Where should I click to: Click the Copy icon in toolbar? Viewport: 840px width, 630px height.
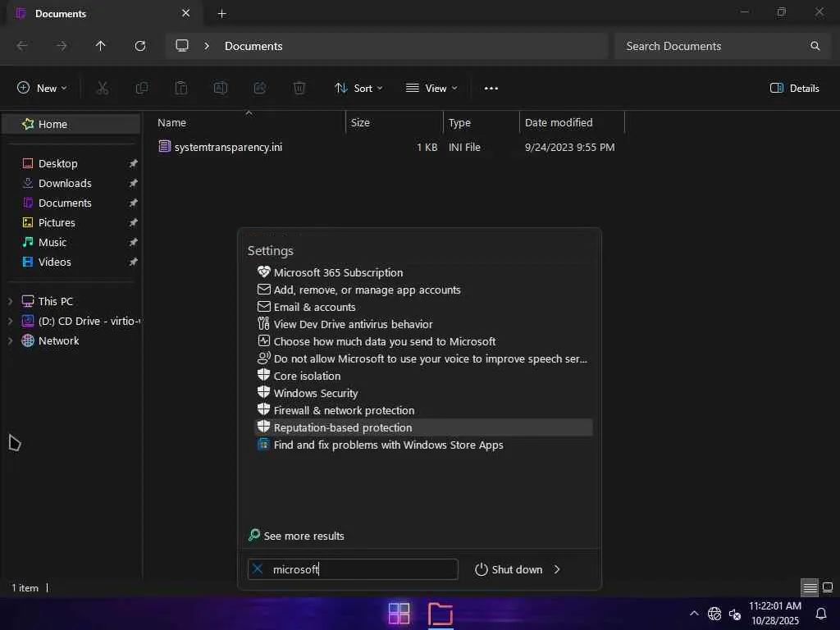point(142,89)
